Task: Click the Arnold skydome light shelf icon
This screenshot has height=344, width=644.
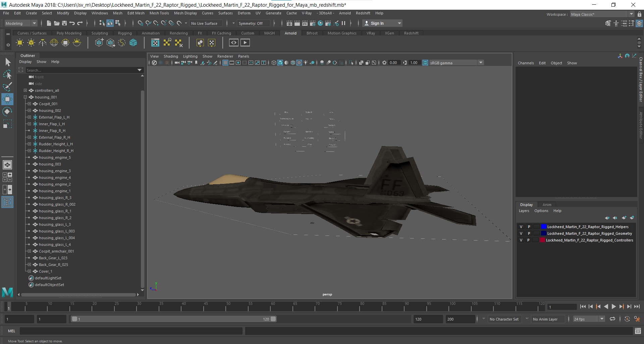Action: (x=54, y=43)
